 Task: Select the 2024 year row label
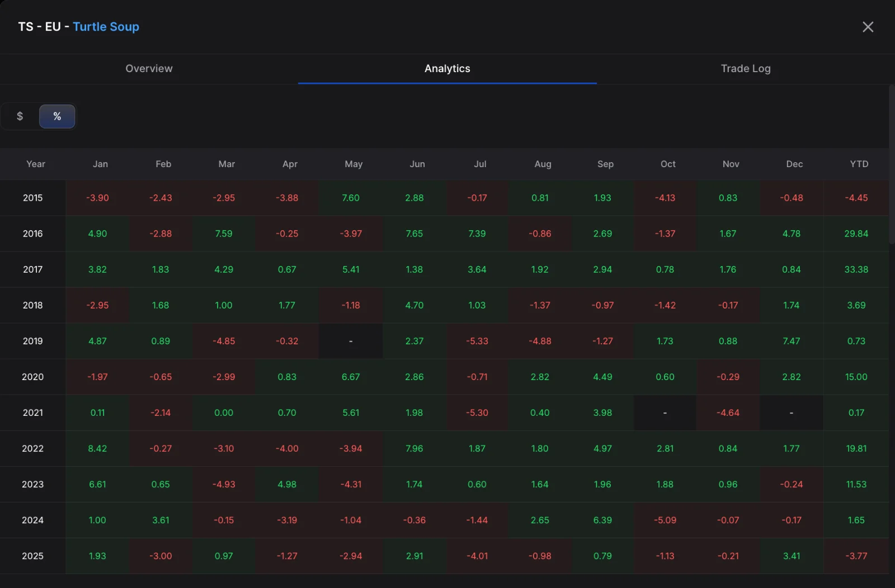pyautogui.click(x=32, y=520)
